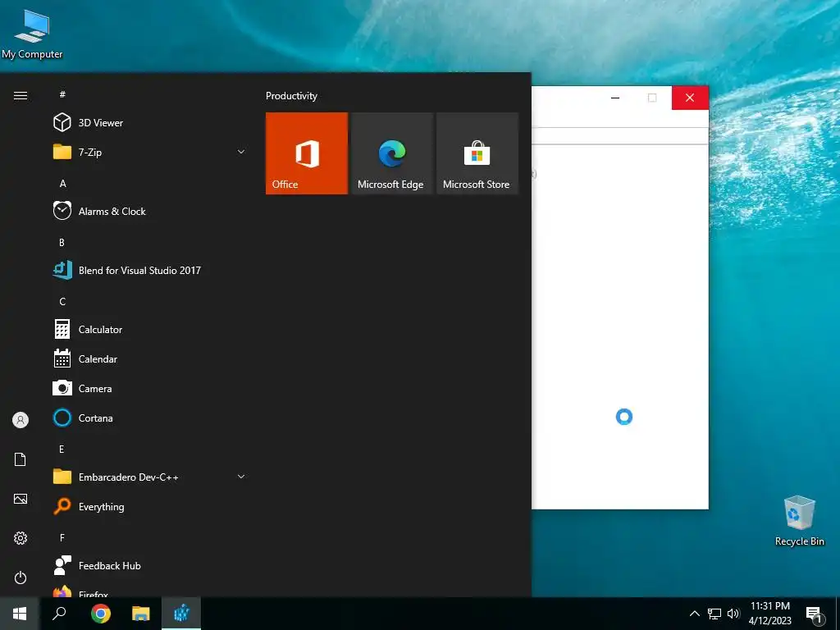Open the network status tray icon
840x630 pixels.
point(714,614)
